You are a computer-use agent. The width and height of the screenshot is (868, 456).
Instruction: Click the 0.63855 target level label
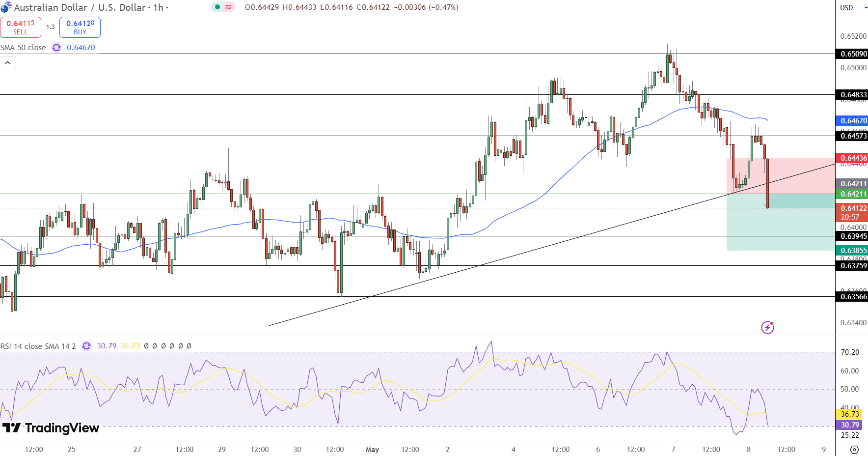click(x=852, y=251)
